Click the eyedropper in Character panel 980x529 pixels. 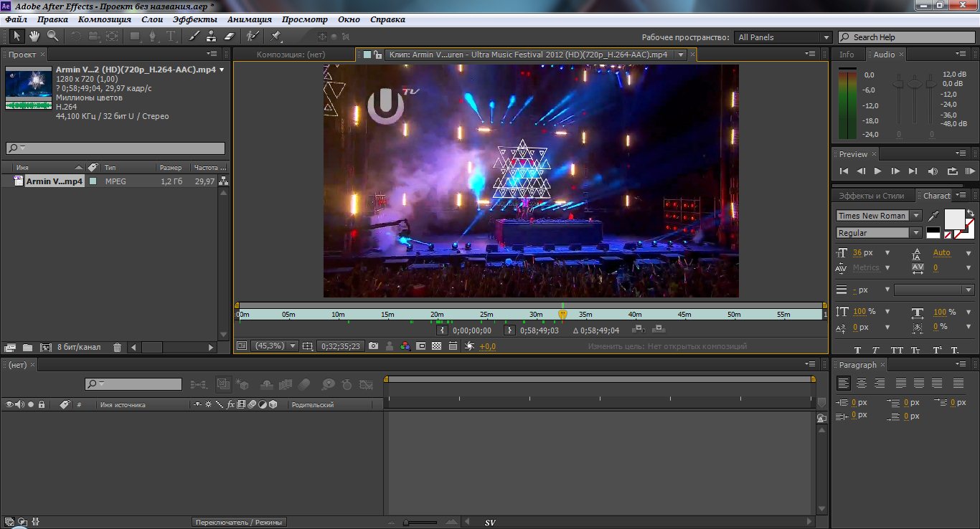coord(933,216)
